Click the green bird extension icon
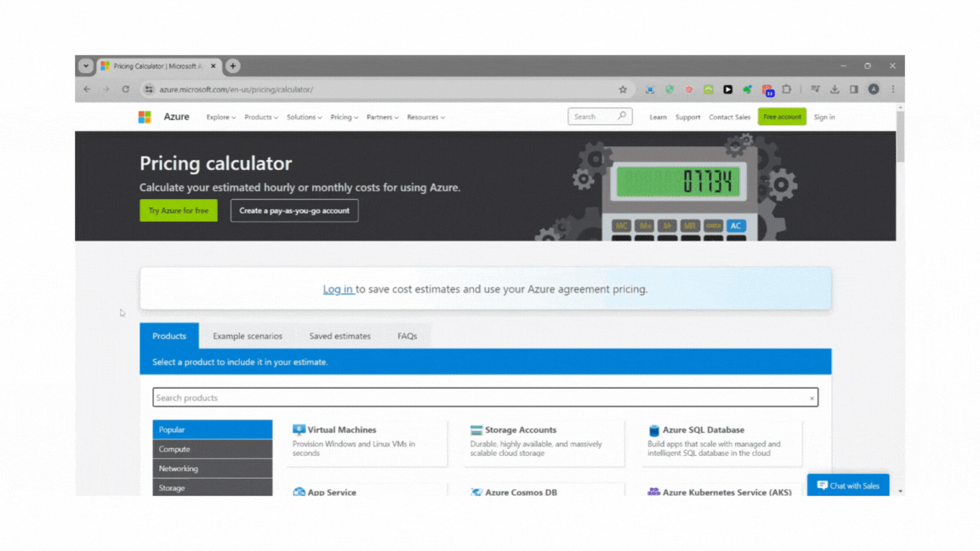 tap(747, 89)
